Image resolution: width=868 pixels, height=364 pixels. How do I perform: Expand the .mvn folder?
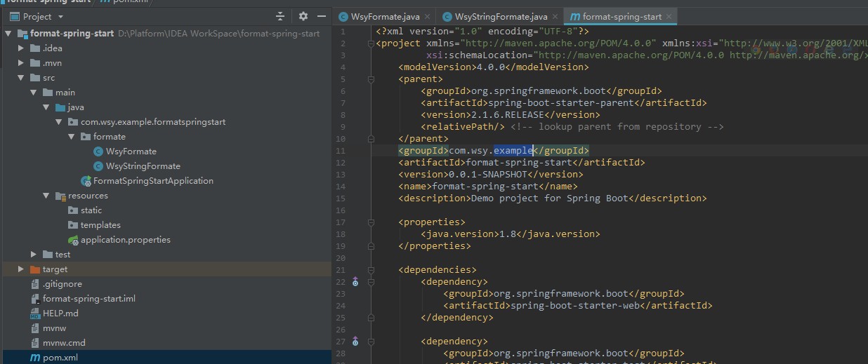click(21, 63)
